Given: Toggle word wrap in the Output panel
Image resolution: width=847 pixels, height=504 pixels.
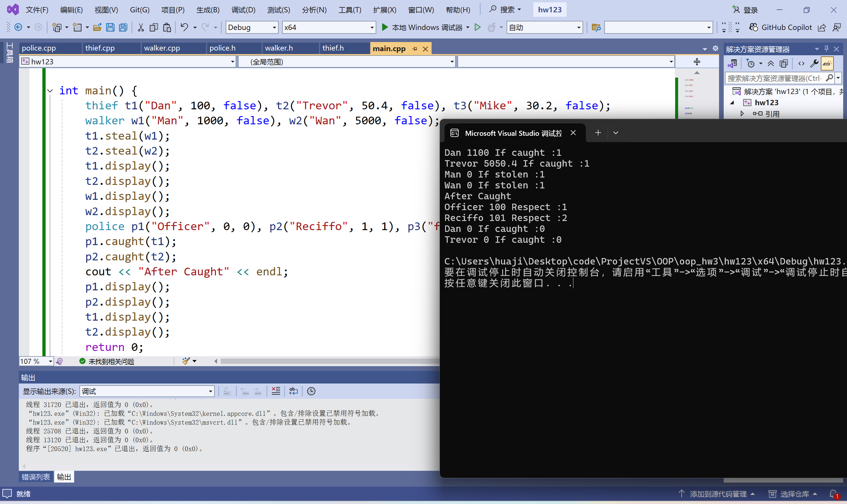Looking at the screenshot, I should point(293,391).
